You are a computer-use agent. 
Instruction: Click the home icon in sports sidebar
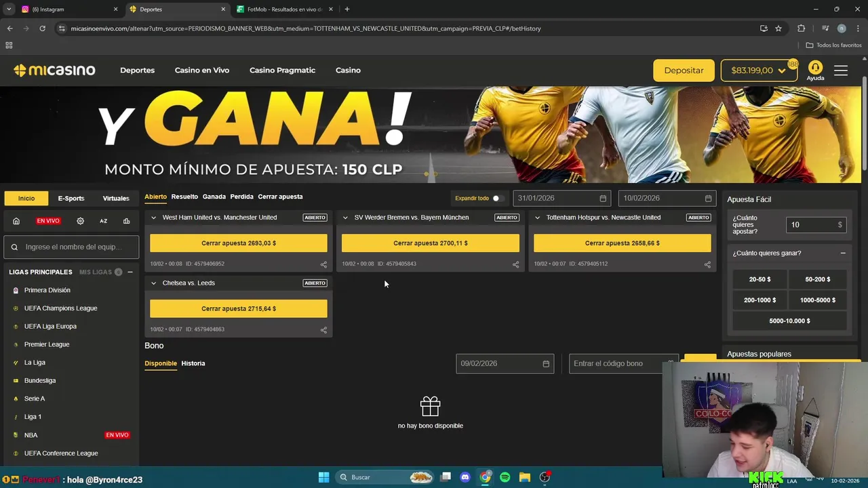point(16,221)
